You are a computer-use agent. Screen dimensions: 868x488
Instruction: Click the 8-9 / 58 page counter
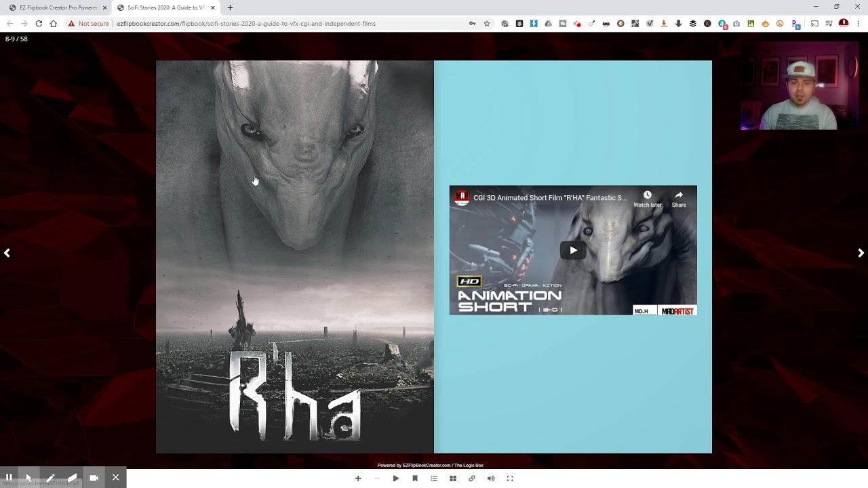(x=16, y=39)
